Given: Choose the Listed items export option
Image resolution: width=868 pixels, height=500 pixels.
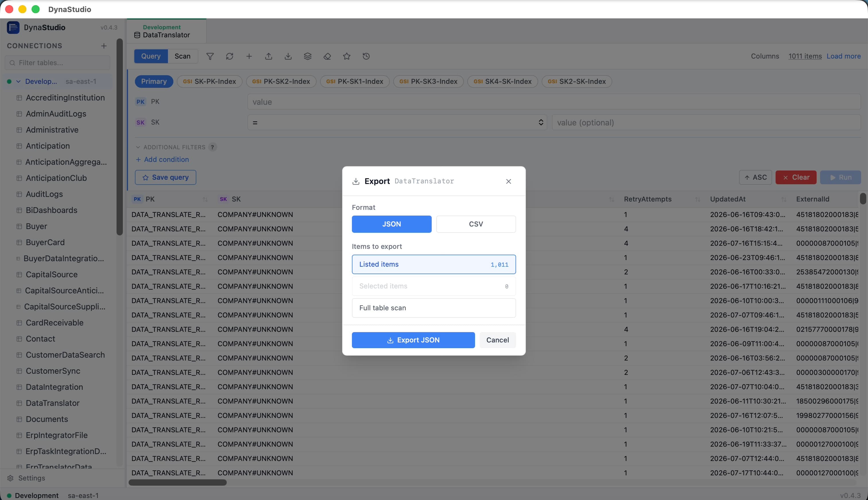Looking at the screenshot, I should point(434,264).
